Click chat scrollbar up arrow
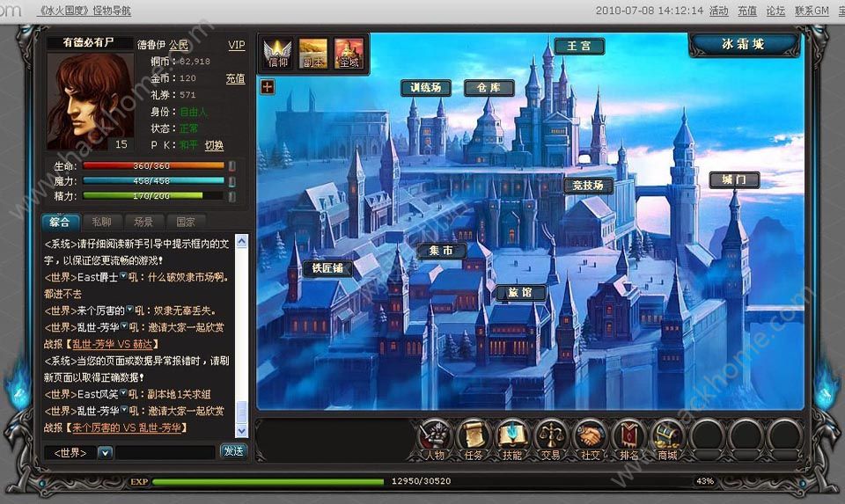The width and height of the screenshot is (845, 504). click(x=241, y=241)
